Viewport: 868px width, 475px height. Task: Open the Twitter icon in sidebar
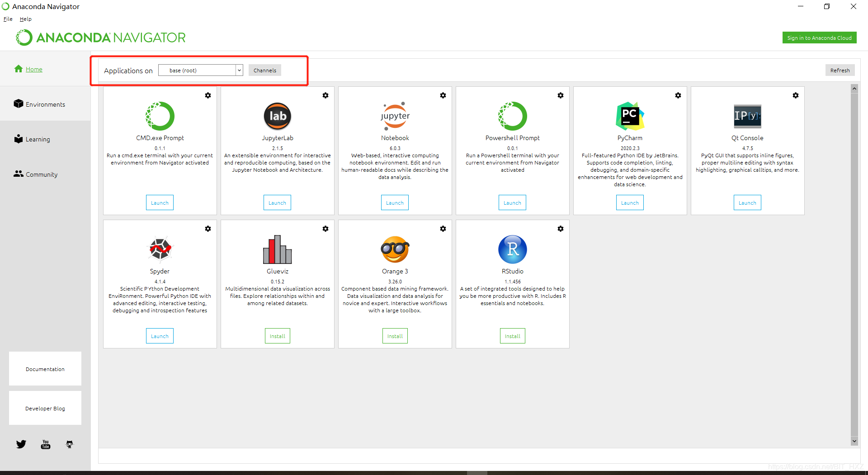21,444
